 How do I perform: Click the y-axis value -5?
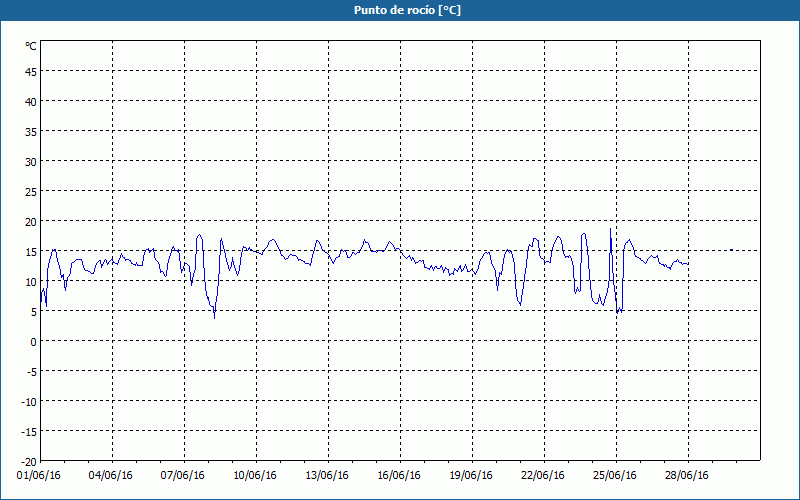[30, 372]
